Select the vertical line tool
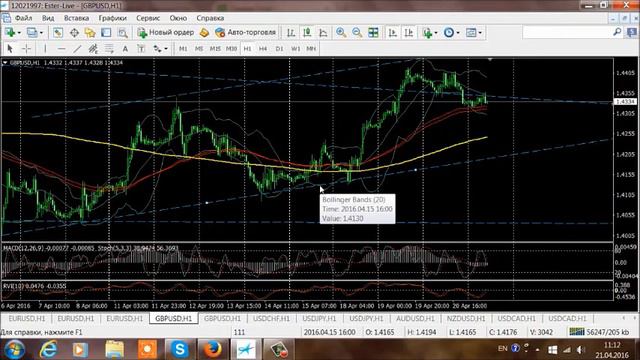Viewport: 640px width, 360px height. click(x=45, y=49)
